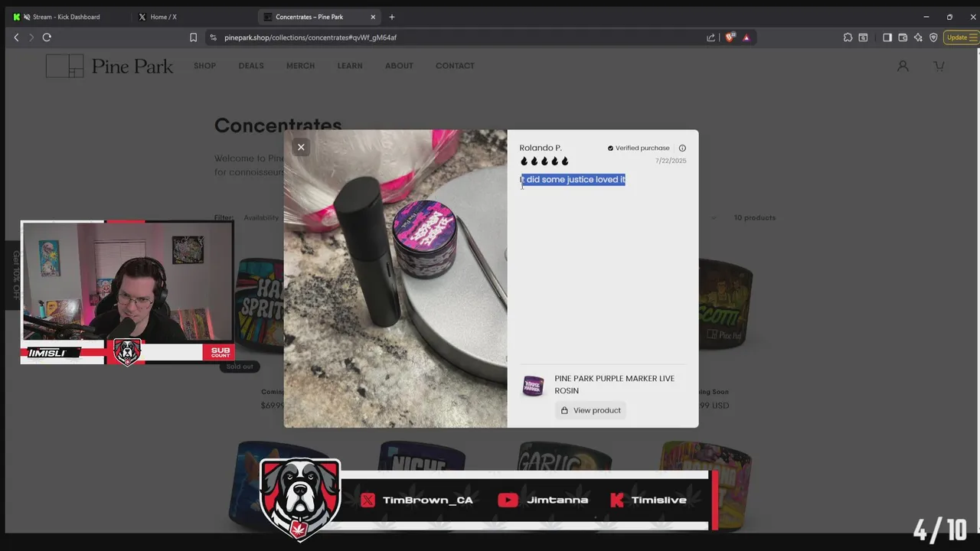The height and width of the screenshot is (551, 980).
Task: Toggle the browser sidebar panel
Action: click(887, 37)
